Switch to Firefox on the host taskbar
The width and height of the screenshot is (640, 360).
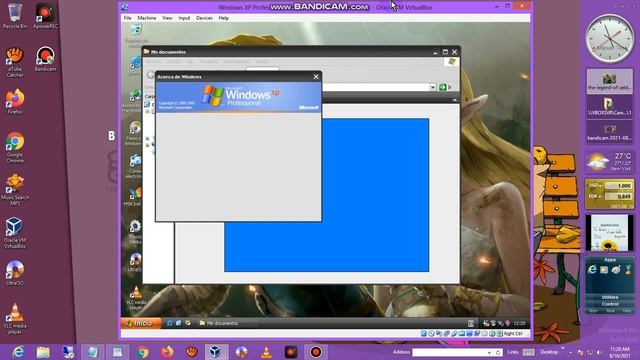pyautogui.click(x=167, y=352)
